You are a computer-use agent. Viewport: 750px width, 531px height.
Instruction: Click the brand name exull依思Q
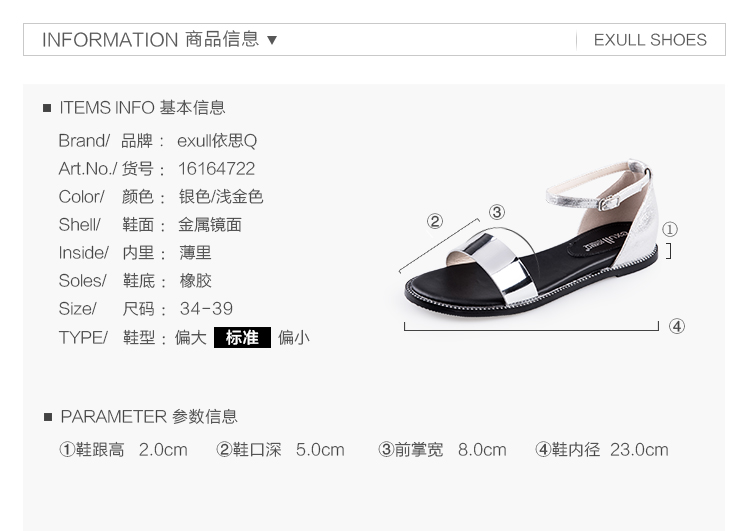217,141
